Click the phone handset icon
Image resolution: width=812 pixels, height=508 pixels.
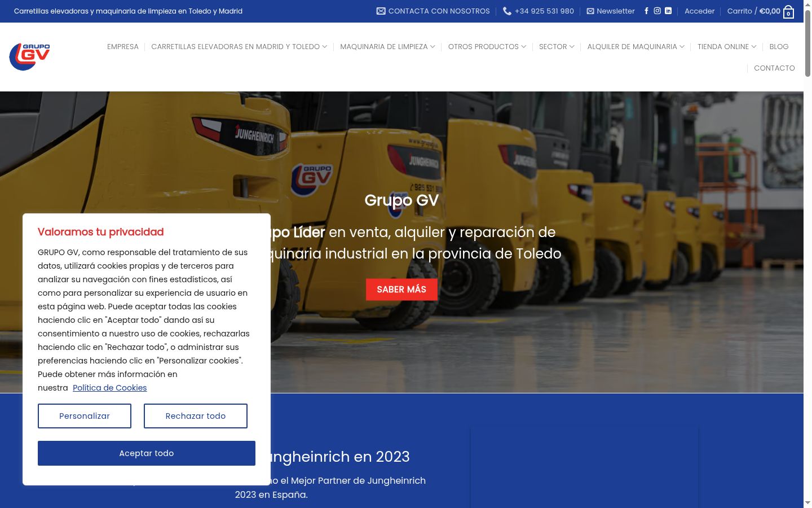(507, 11)
